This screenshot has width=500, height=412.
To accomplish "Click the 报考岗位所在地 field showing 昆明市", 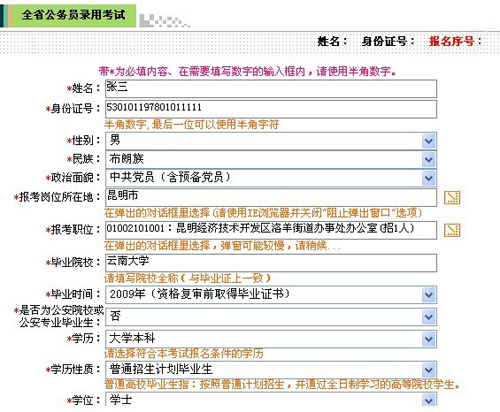I will [x=271, y=197].
